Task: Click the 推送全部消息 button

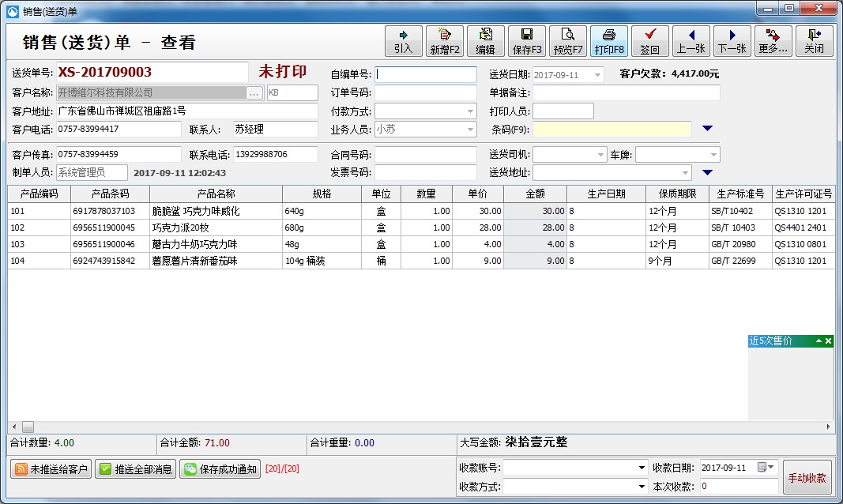Action: [135, 469]
